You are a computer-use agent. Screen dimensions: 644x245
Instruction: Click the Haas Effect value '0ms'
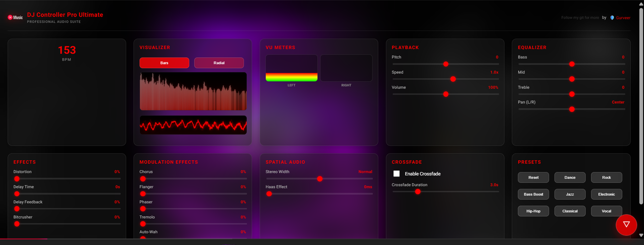click(369, 187)
